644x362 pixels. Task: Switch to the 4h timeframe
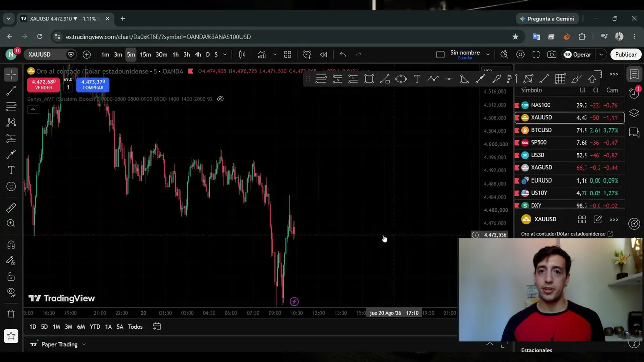(198, 54)
